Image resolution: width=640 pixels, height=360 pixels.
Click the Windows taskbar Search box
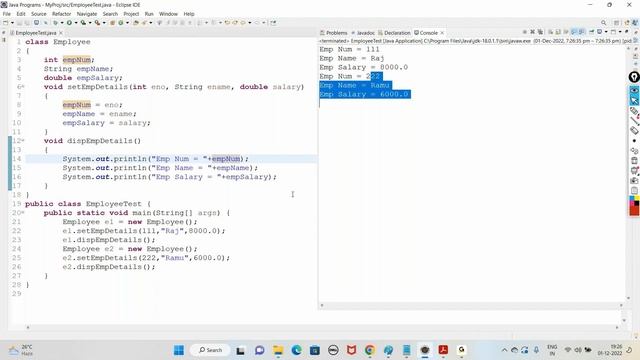click(x=210, y=350)
